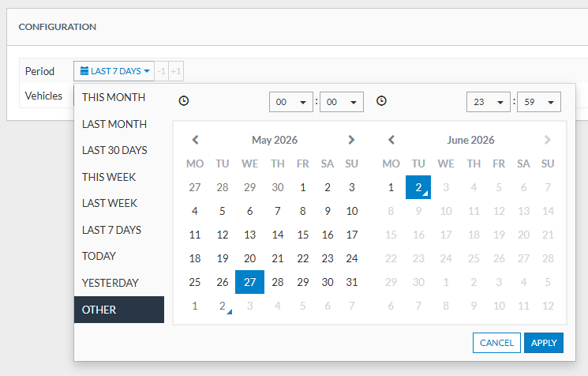Cancel the period selection
The image size is (588, 376).
pos(496,343)
